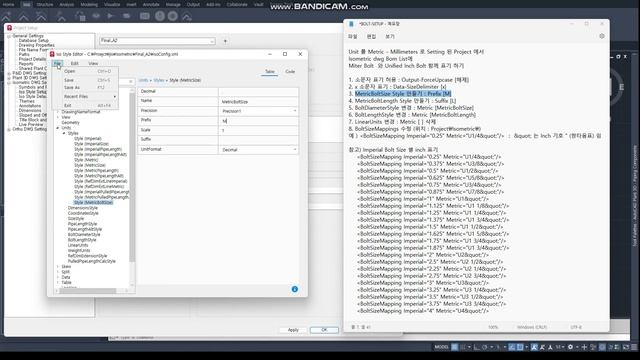Open the customization menu at status bar end
Image resolution: width=640 pixels, height=360 pixels.
[634, 347]
